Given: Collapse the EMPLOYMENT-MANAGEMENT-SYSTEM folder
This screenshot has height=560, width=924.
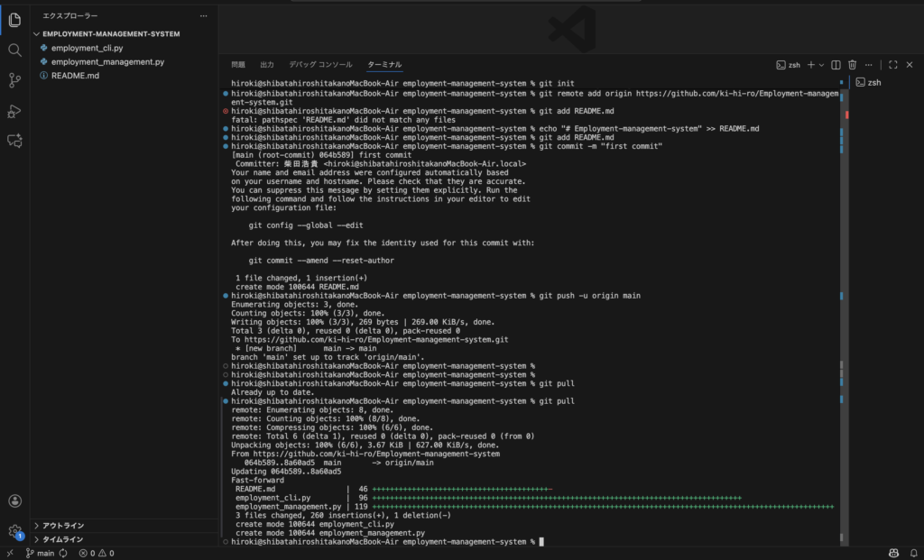Looking at the screenshot, I should (111, 33).
